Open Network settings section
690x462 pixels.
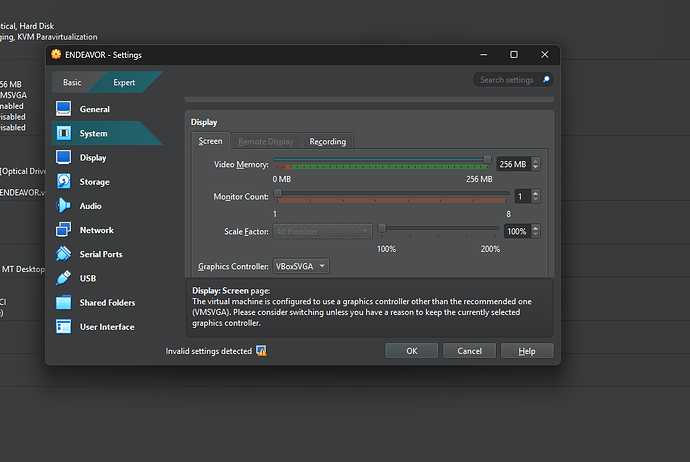point(107,230)
